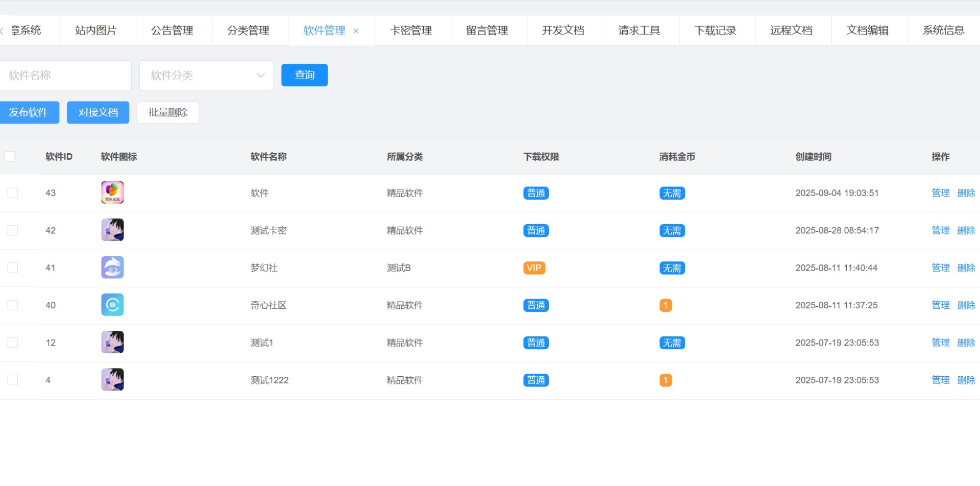Focus the 软件名称 search input

pos(65,76)
